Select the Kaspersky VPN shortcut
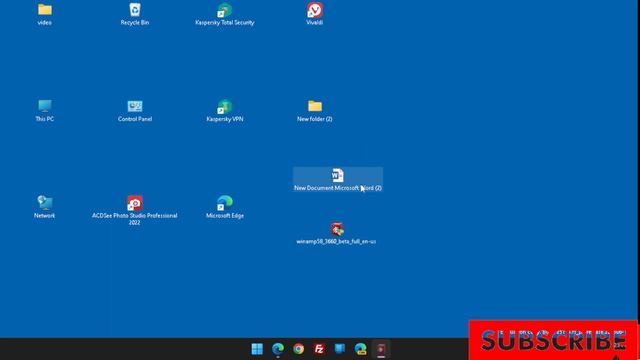Image resolution: width=640 pixels, height=360 pixels. coord(224,110)
